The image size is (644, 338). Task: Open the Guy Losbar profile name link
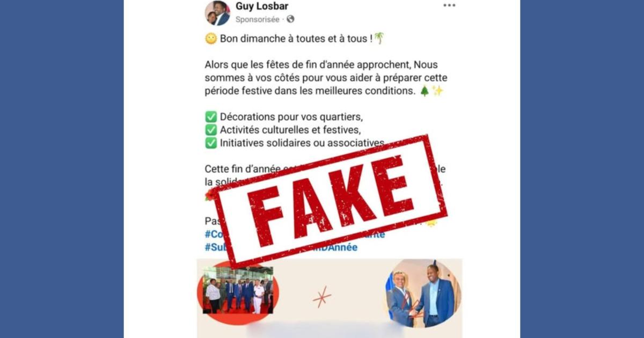(262, 6)
